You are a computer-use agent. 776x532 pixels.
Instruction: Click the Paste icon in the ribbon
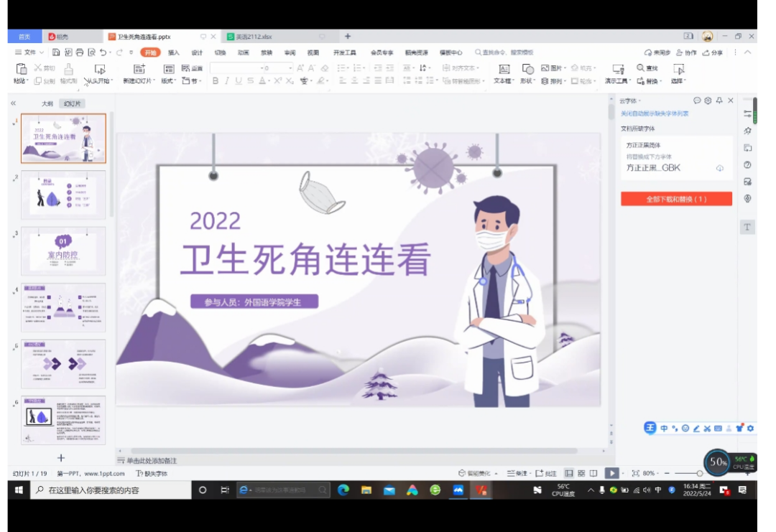[x=20, y=69]
